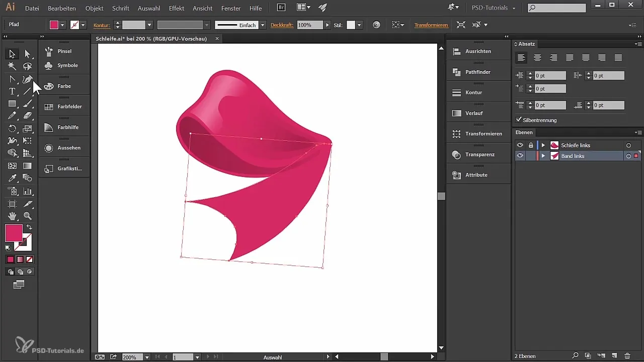Image resolution: width=644 pixels, height=362 pixels.
Task: Select the Rectangle tool
Action: point(12,104)
